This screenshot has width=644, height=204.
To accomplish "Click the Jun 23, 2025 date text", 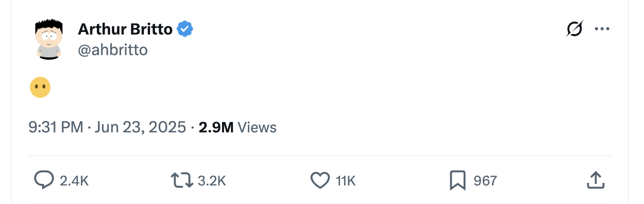I will [141, 127].
